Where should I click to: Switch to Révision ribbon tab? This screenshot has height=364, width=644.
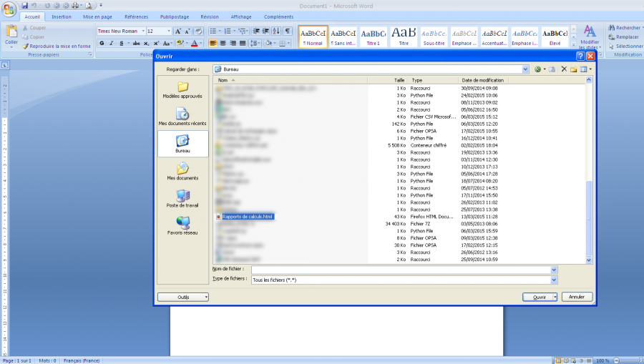coord(210,17)
